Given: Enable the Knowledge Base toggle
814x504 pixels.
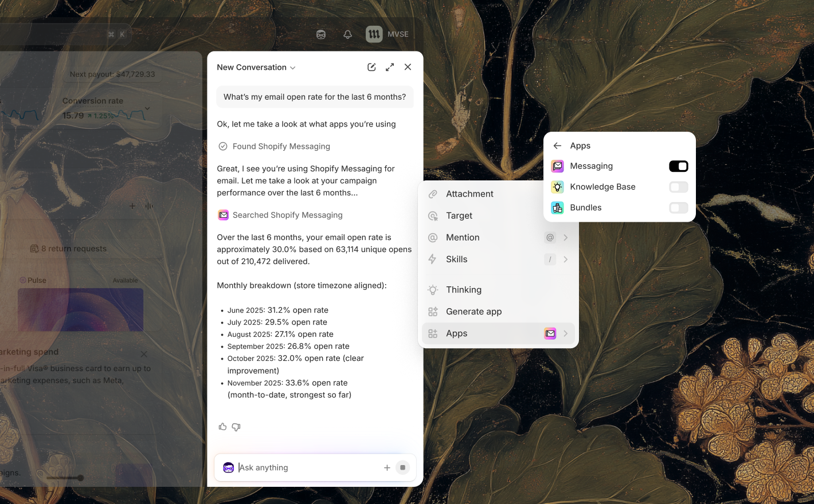Looking at the screenshot, I should coord(678,187).
